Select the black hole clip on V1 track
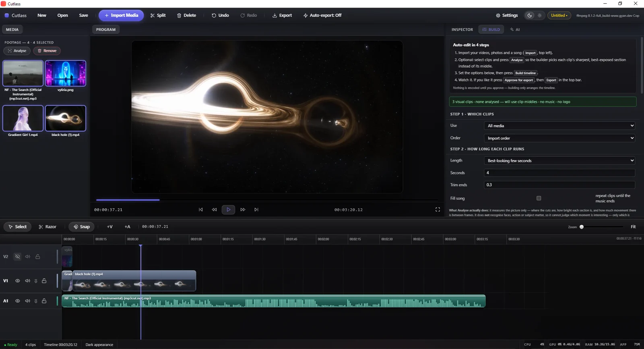Image resolution: width=644 pixels, height=349 pixels. (134, 281)
